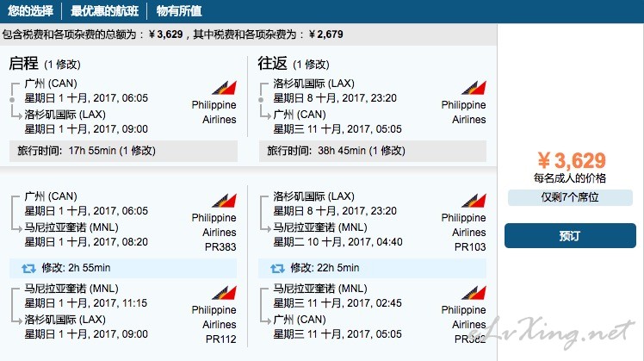
Task: Click airline logo beside flight PR112
Action: (224, 292)
